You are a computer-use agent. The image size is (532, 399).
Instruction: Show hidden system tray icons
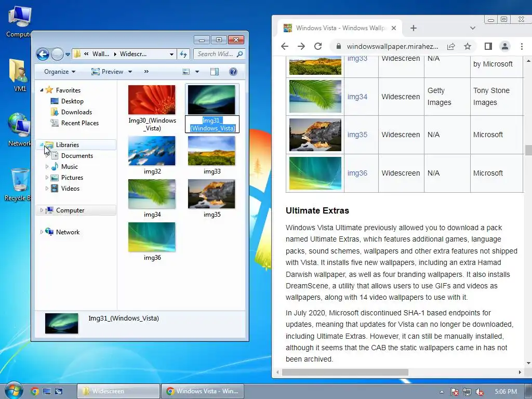point(442,392)
